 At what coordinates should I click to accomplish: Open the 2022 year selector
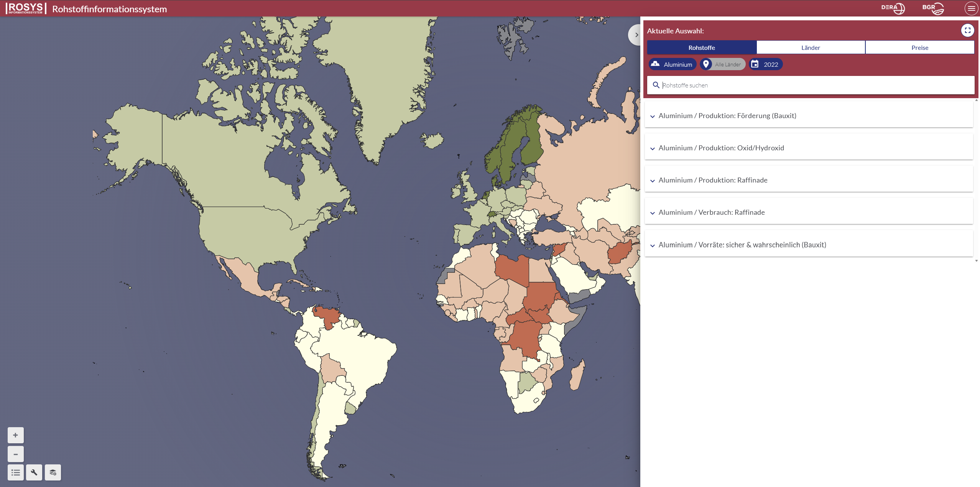click(x=766, y=64)
